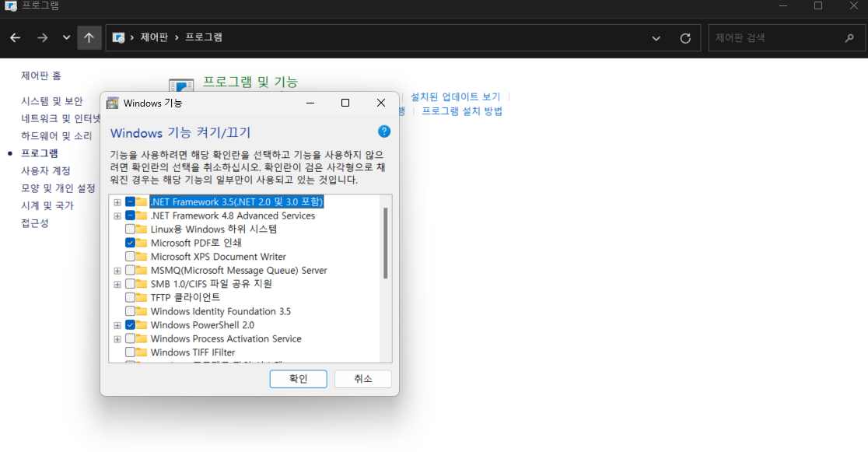Uncheck Microsoft PDF로 인쇄 checkbox
The width and height of the screenshot is (868, 452).
click(x=130, y=243)
